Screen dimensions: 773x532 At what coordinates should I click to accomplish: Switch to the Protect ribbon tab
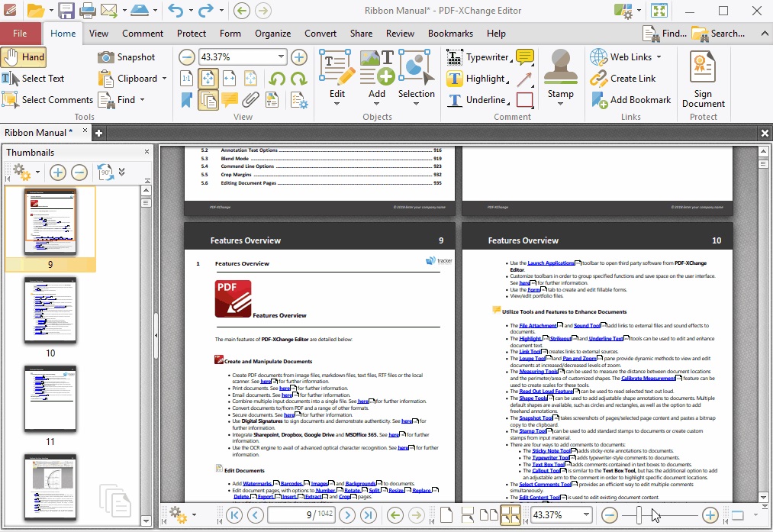tap(192, 33)
